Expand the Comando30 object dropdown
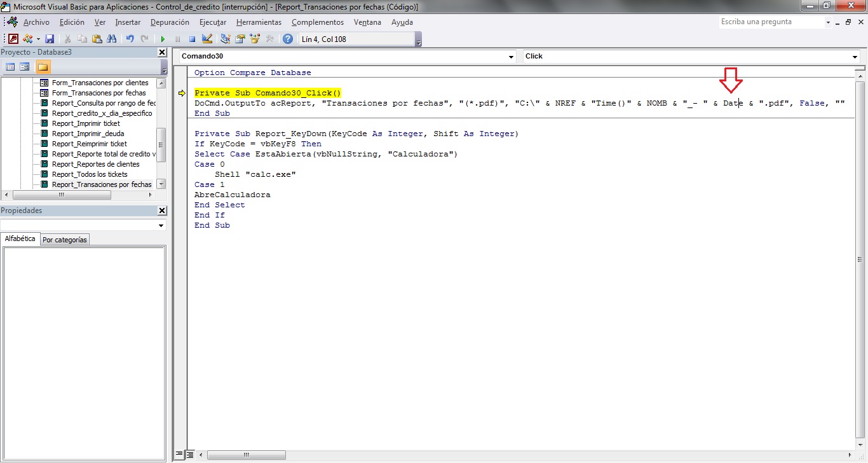Viewport: 868px width, 463px height. (x=512, y=57)
